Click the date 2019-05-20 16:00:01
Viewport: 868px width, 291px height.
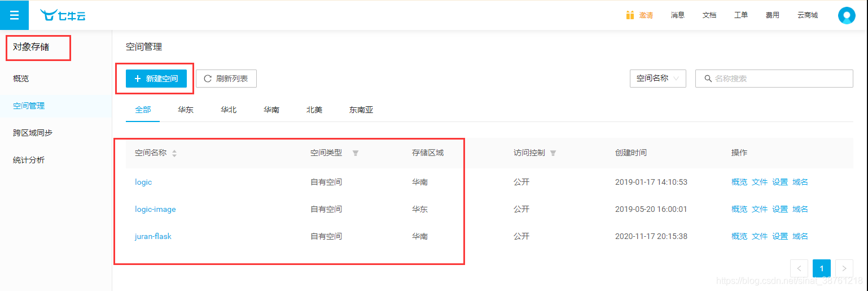651,209
